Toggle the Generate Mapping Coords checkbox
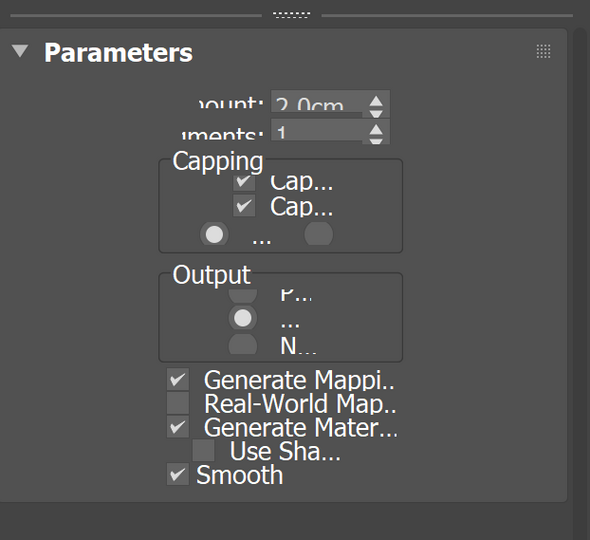The width and height of the screenshot is (590, 540). [178, 379]
